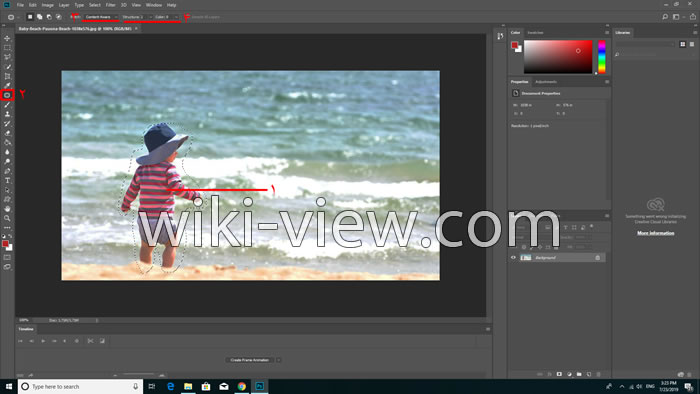Hide the Background layer eye icon
The width and height of the screenshot is (700, 394).
pos(513,257)
